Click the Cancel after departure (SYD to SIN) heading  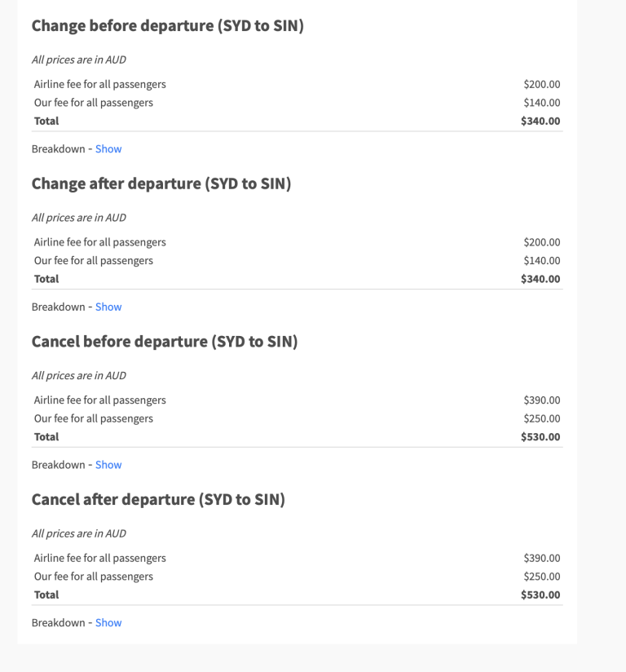(x=158, y=500)
